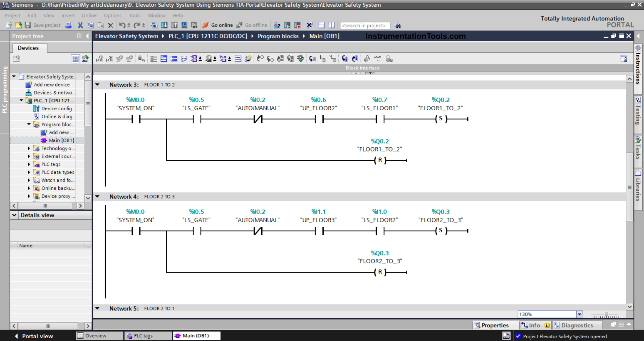Click the Upload from device icon
644x341 pixels.
(x=174, y=25)
